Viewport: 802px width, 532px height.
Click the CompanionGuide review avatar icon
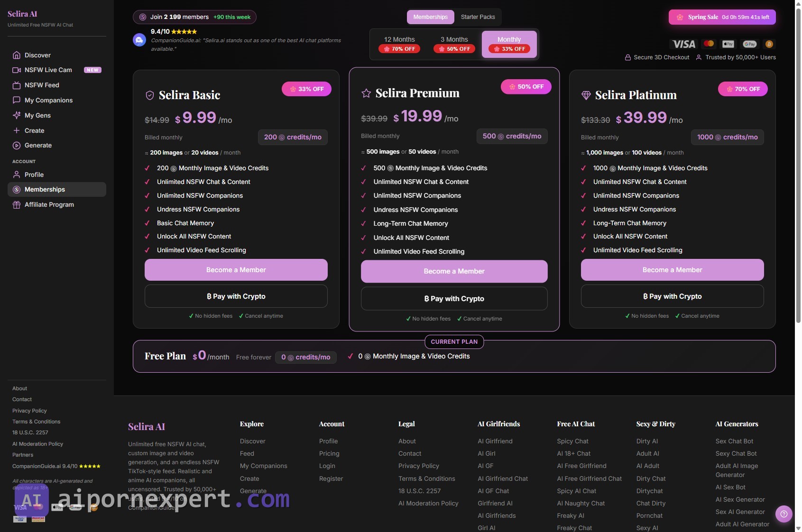point(139,40)
